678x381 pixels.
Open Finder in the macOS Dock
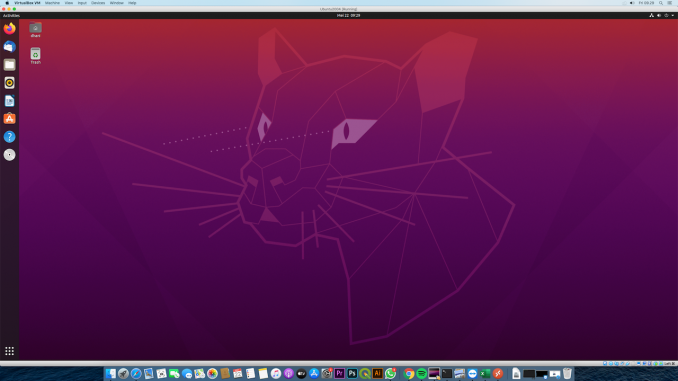(111, 374)
